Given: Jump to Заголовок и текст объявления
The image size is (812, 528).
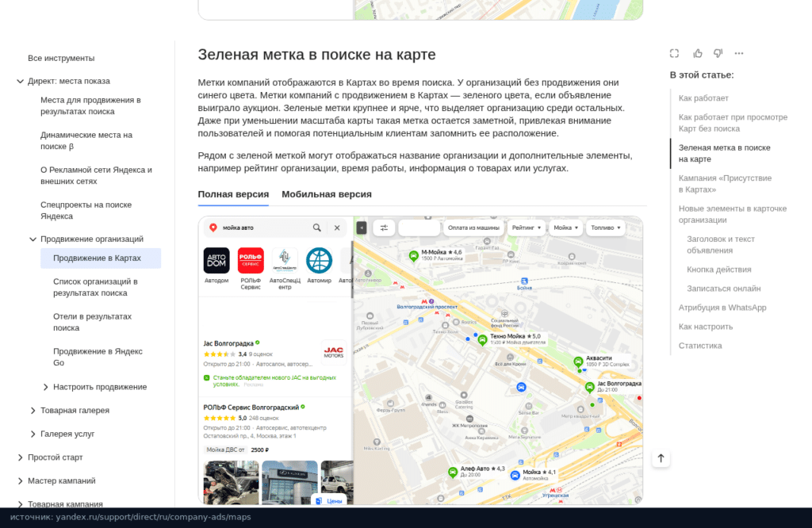Looking at the screenshot, I should tap(720, 245).
